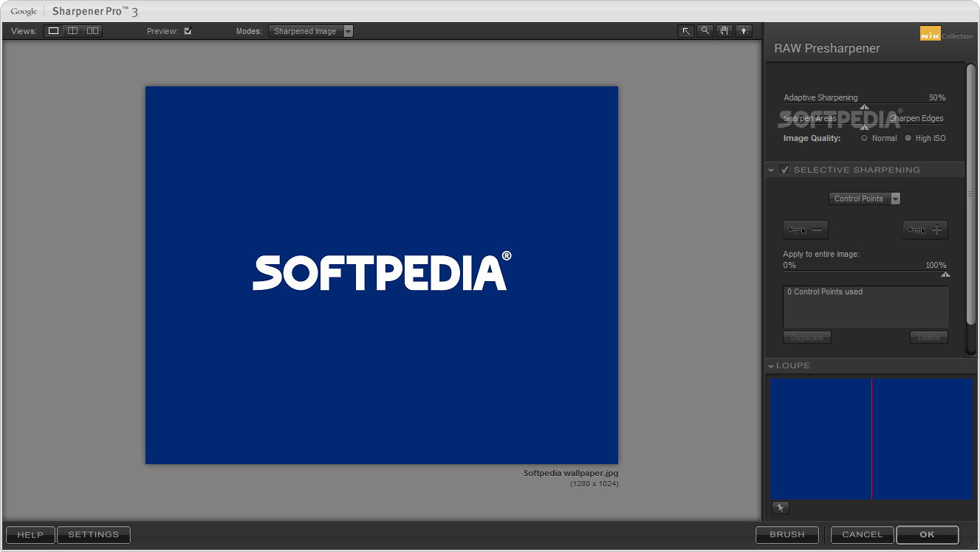Image resolution: width=980 pixels, height=552 pixels.
Task: Switch to single image view
Action: click(53, 31)
